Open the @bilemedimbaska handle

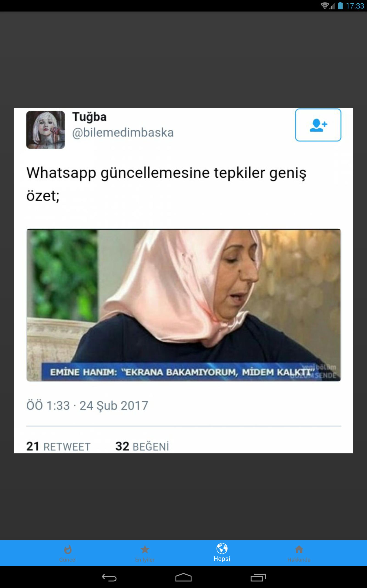click(x=123, y=133)
